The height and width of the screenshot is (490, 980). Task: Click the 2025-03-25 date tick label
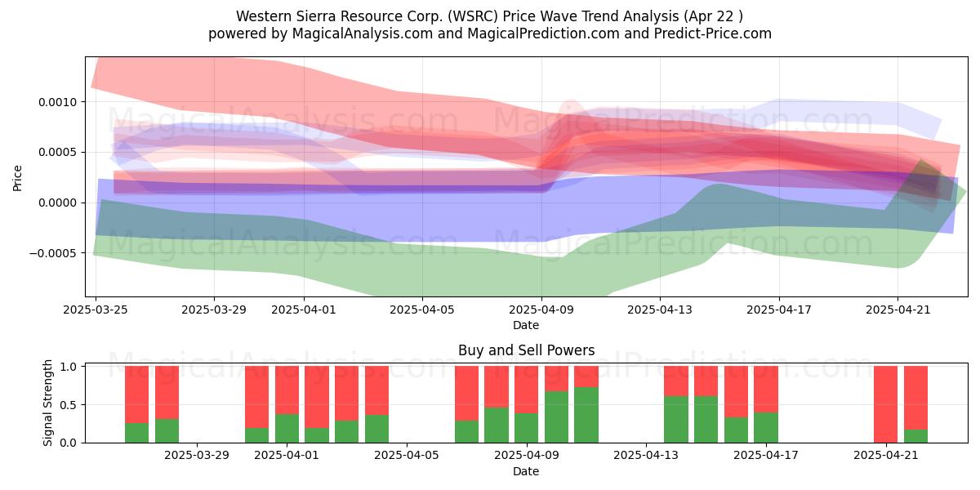coord(96,310)
